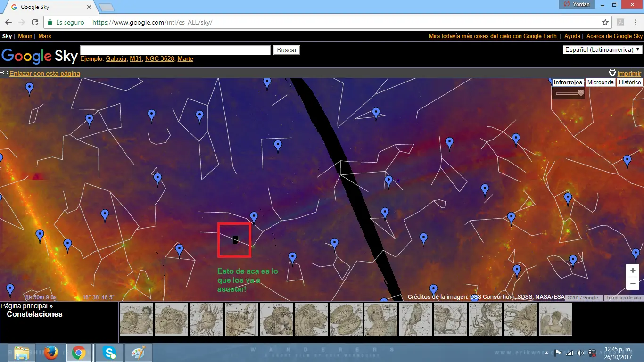Open the network signal tray icon
Viewport: 644px width, 362px height.
(x=570, y=353)
